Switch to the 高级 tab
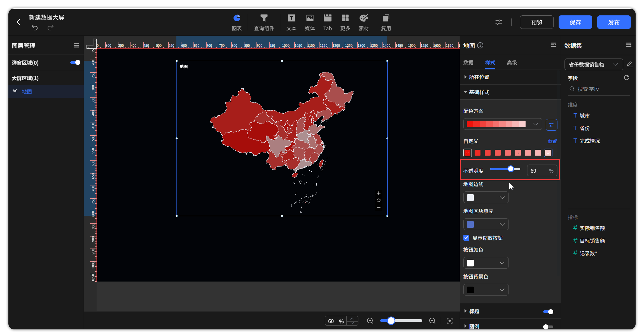Image resolution: width=644 pixels, height=335 pixels. click(512, 62)
